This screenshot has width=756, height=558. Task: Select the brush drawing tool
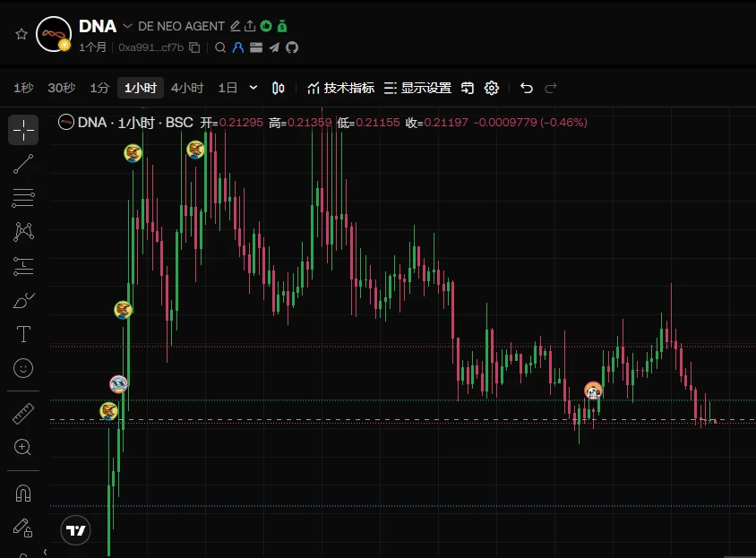pos(23,300)
